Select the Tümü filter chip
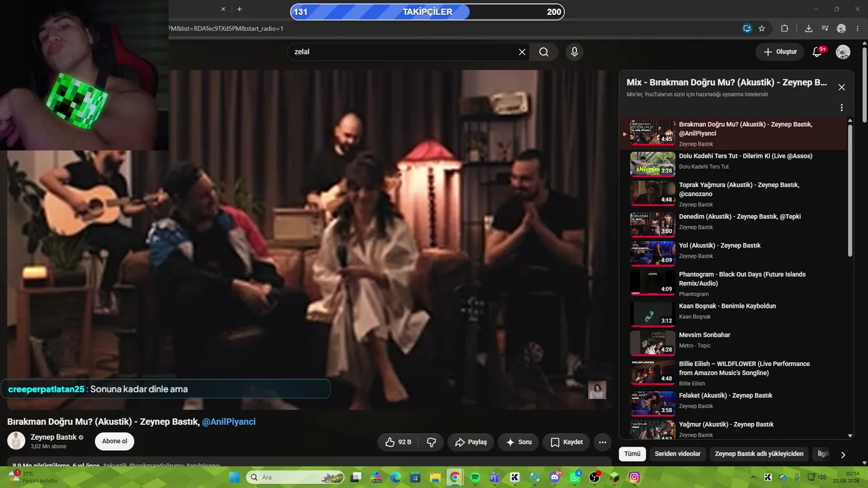The height and width of the screenshot is (488, 868). 632,453
